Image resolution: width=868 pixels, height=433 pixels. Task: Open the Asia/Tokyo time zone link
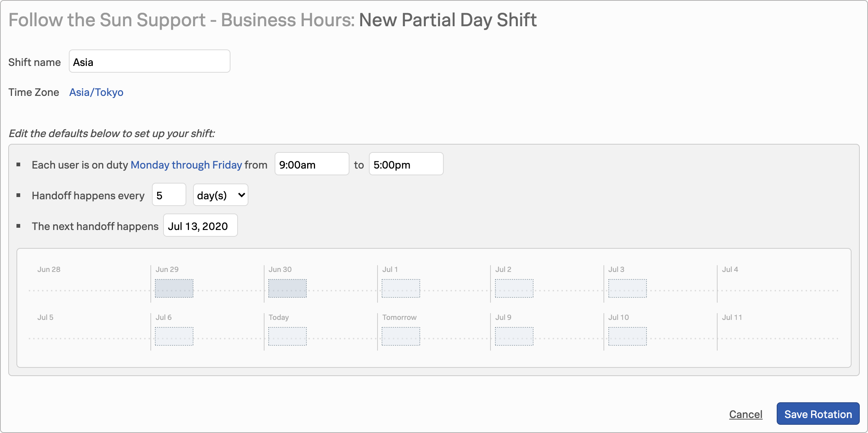pyautogui.click(x=96, y=92)
